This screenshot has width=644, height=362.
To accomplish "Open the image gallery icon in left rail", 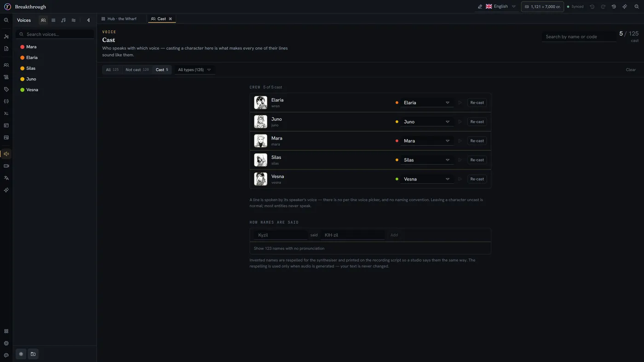I will 6,137.
